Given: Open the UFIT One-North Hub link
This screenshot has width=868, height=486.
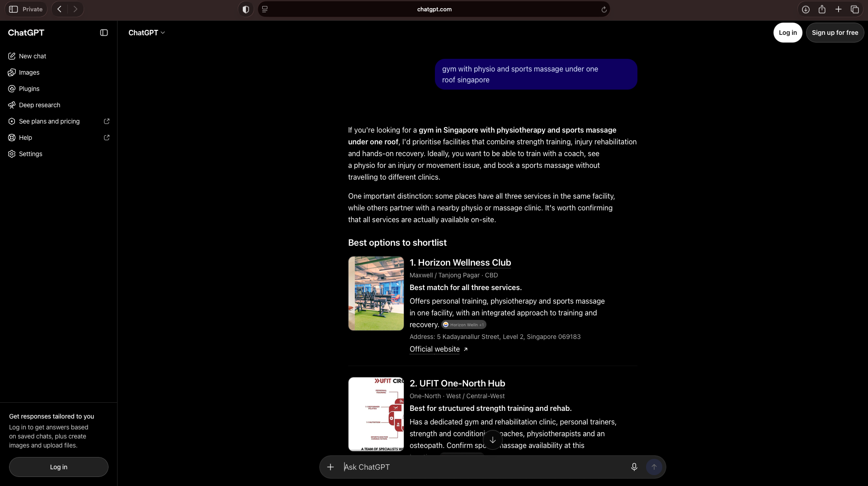Looking at the screenshot, I should (x=462, y=383).
